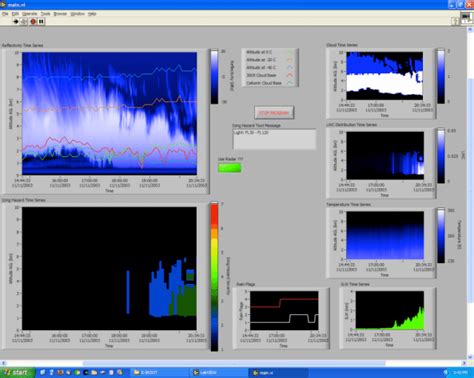
Task: Toggle the green Use Radar switch
Action: point(229,168)
